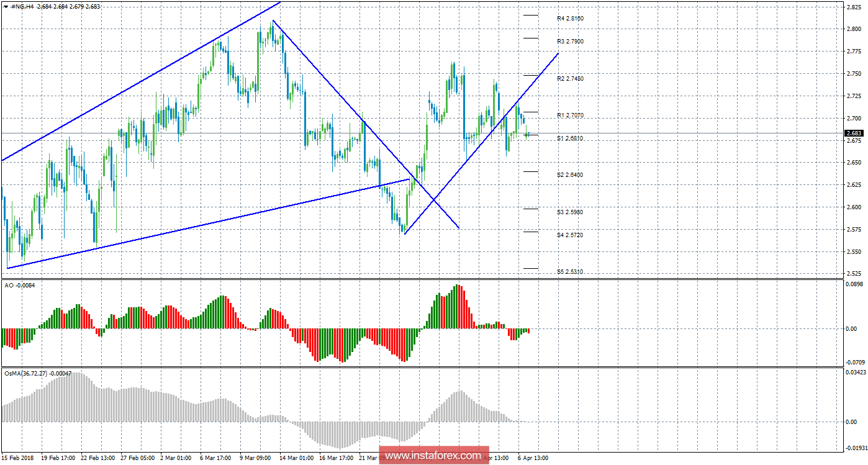Click the S1 2.6810 support label
The width and height of the screenshot is (868, 465).
570,138
